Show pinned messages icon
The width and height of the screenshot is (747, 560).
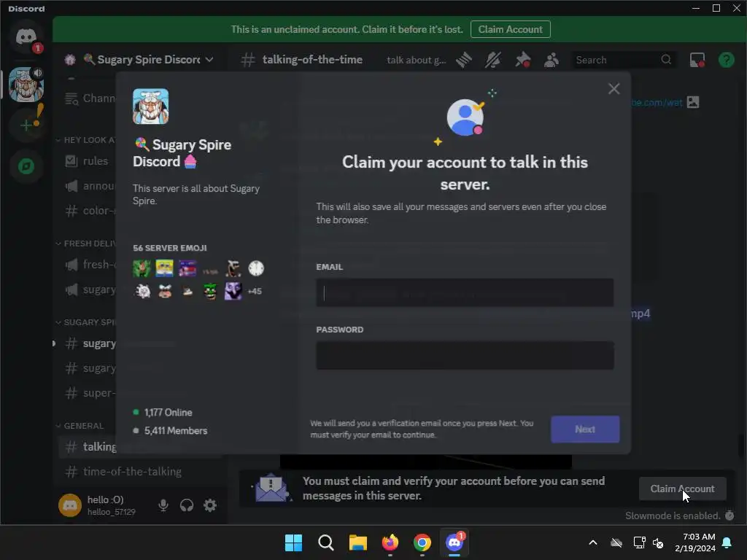tap(522, 60)
